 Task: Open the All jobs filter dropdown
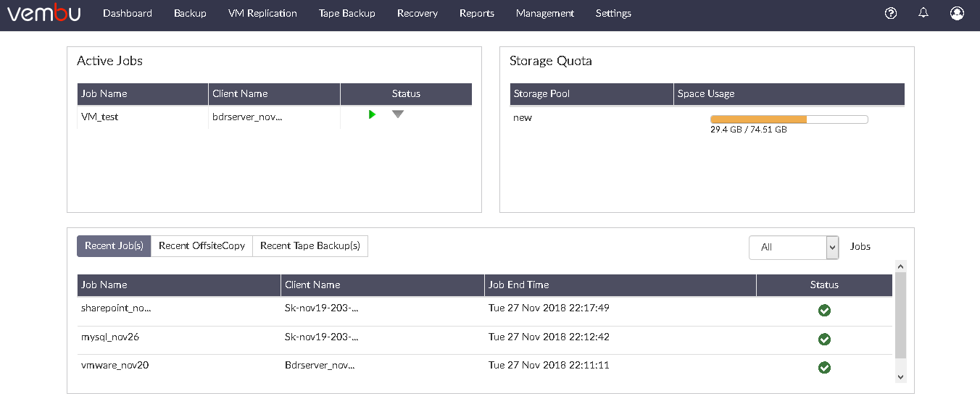794,247
